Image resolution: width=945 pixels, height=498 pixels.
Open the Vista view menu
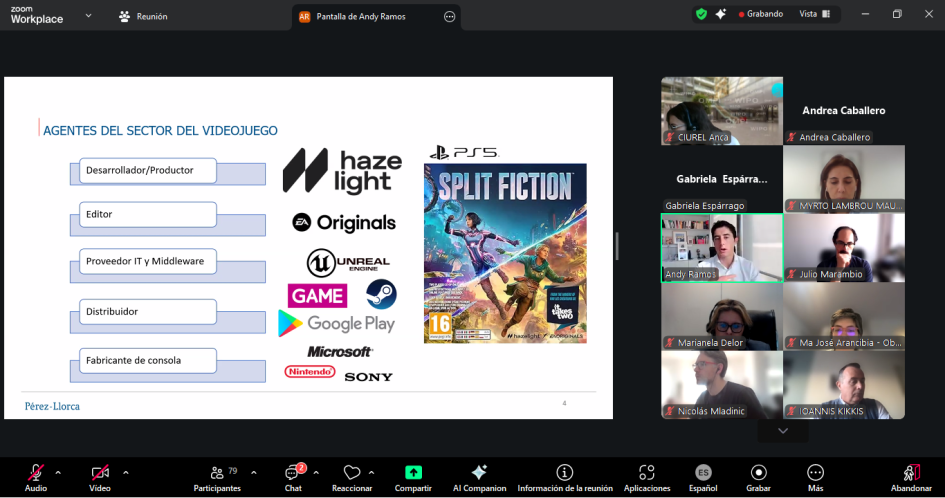(x=815, y=14)
